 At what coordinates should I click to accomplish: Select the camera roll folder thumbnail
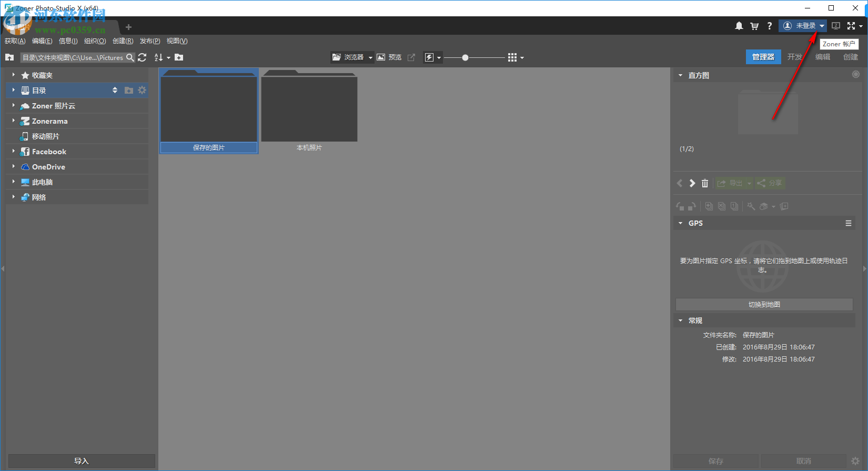point(309,111)
